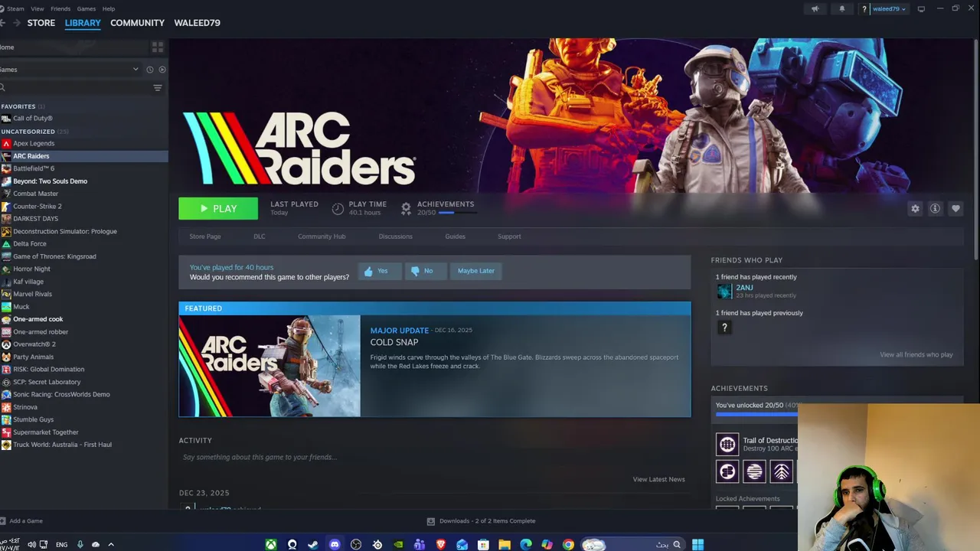Open Brave browser from the taskbar
The width and height of the screenshot is (980, 551).
[x=440, y=545]
